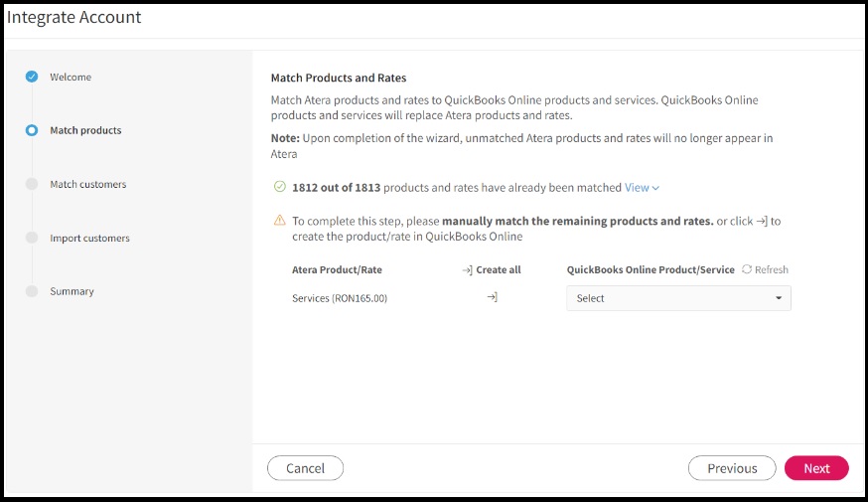Click the Next button
The image size is (868, 502).
816,468
